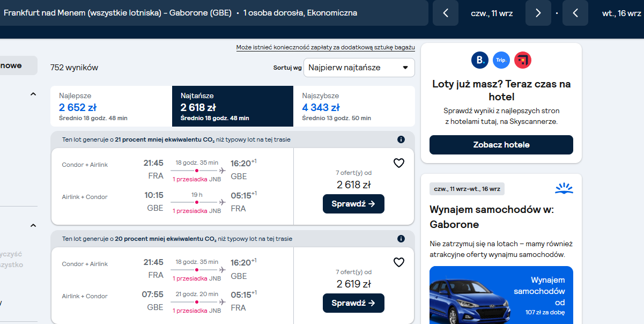Viewport: 644px width, 324px height.
Task: Switch to the Najtańsze 2 618 zł tab
Action: [x=233, y=106]
